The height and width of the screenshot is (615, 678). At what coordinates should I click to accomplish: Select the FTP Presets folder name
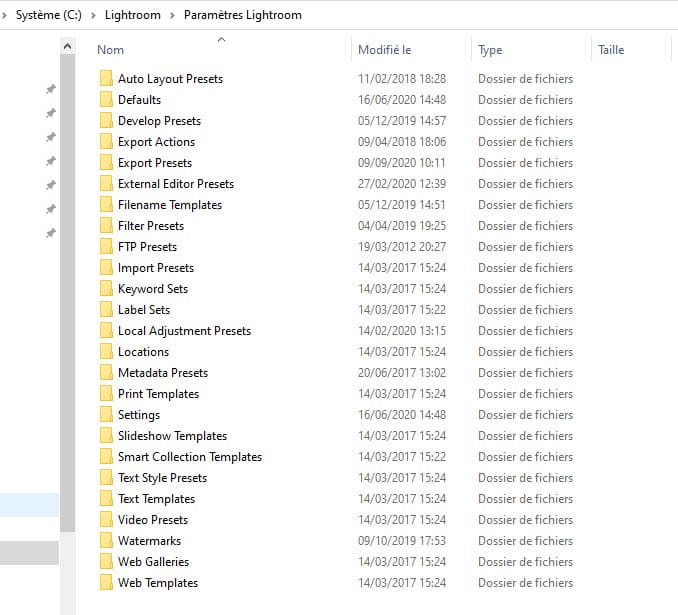[147, 247]
